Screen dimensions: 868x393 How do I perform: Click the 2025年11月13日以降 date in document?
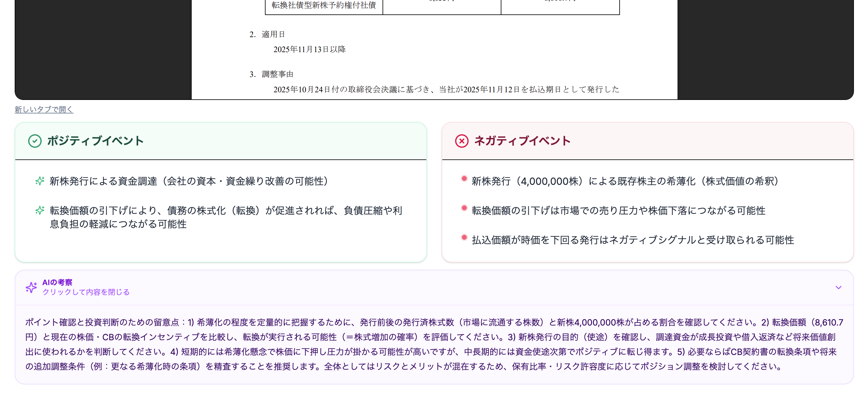click(309, 50)
